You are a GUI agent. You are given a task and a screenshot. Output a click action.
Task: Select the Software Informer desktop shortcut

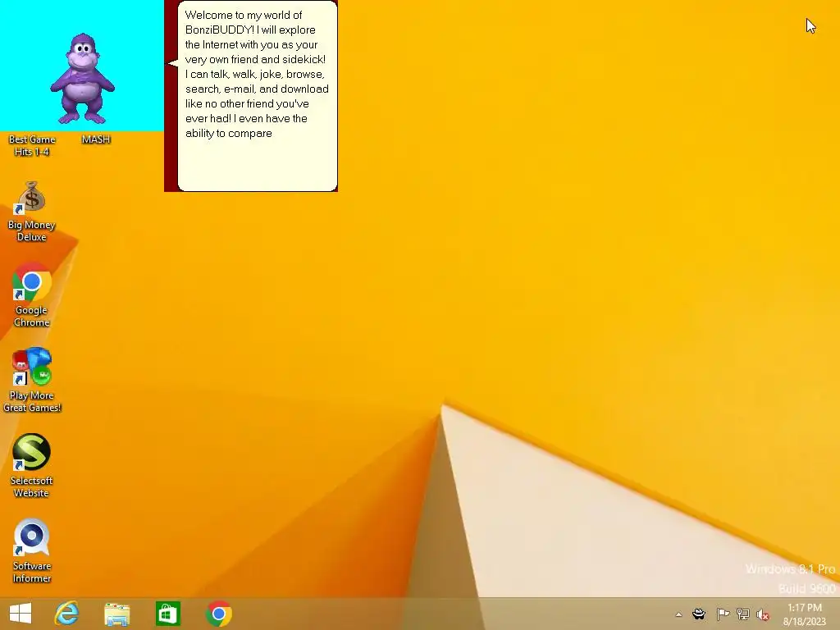(x=32, y=550)
